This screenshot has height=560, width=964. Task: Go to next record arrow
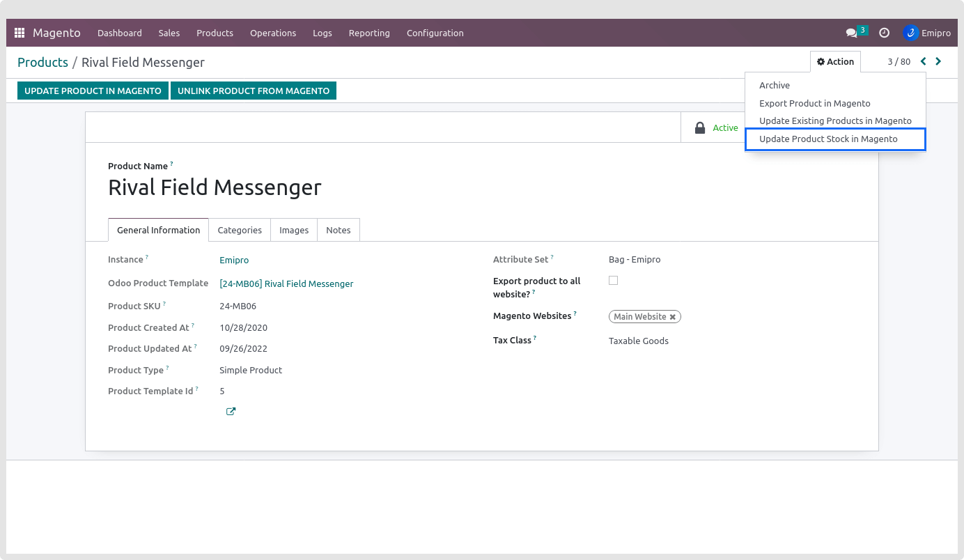(x=938, y=61)
